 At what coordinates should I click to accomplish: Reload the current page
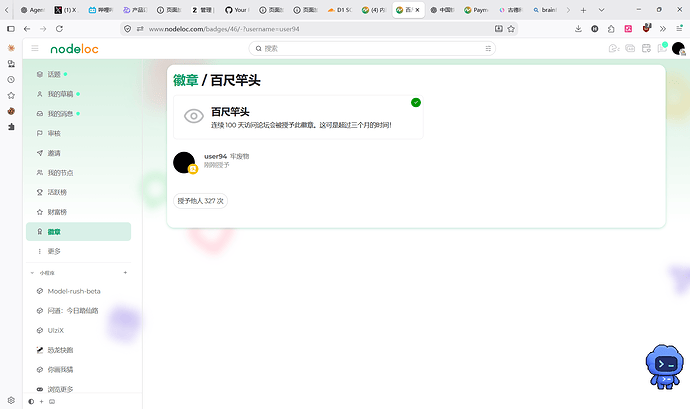(x=59, y=29)
